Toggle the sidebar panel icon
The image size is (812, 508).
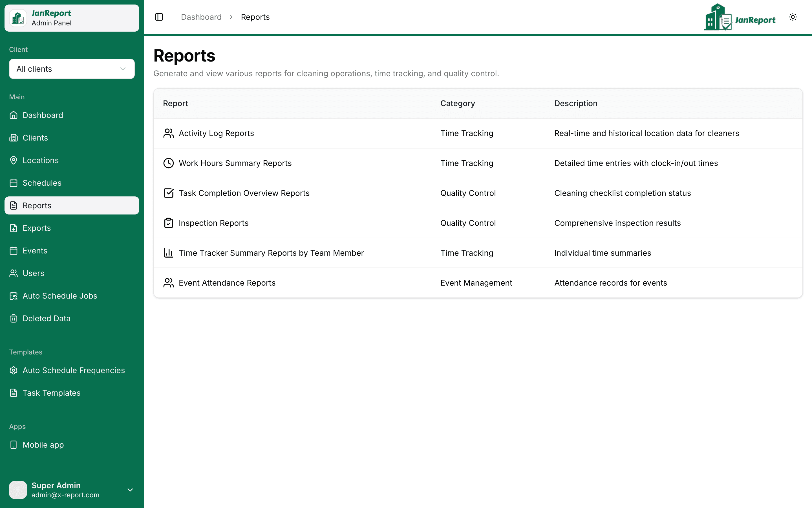[x=159, y=17]
